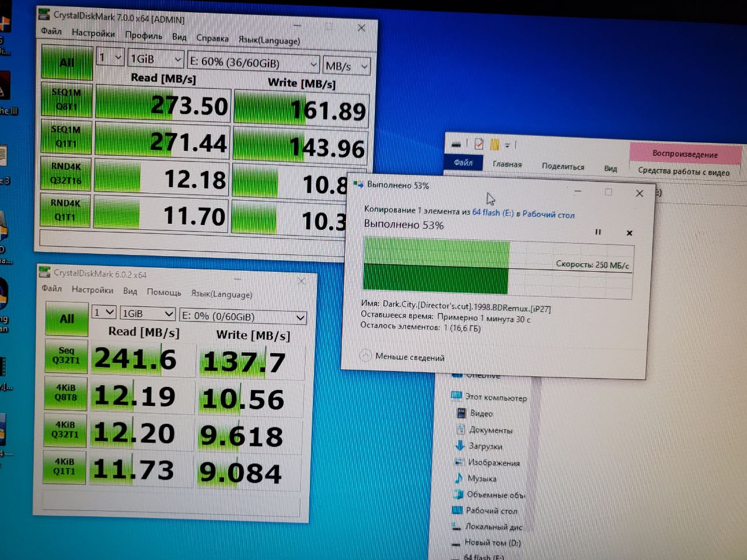
Task: Open the Изображения folder in navigation pane
Action: point(487,462)
